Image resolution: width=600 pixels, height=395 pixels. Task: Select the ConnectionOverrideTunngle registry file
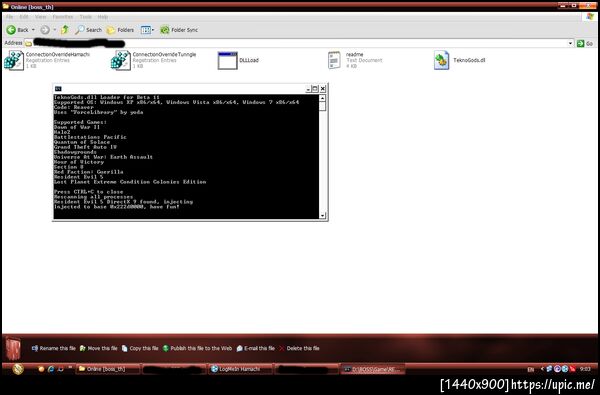(x=153, y=60)
